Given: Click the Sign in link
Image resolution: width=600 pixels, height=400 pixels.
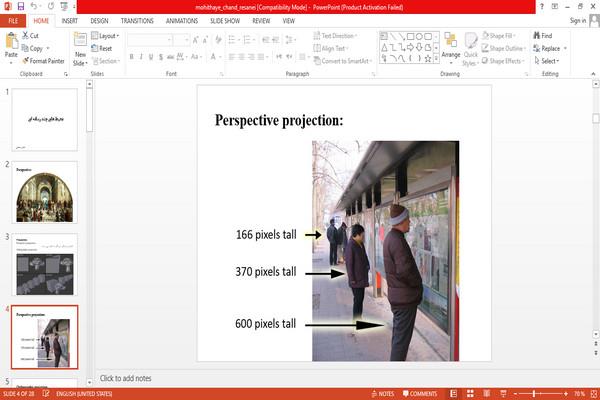Looking at the screenshot, I should [x=577, y=21].
